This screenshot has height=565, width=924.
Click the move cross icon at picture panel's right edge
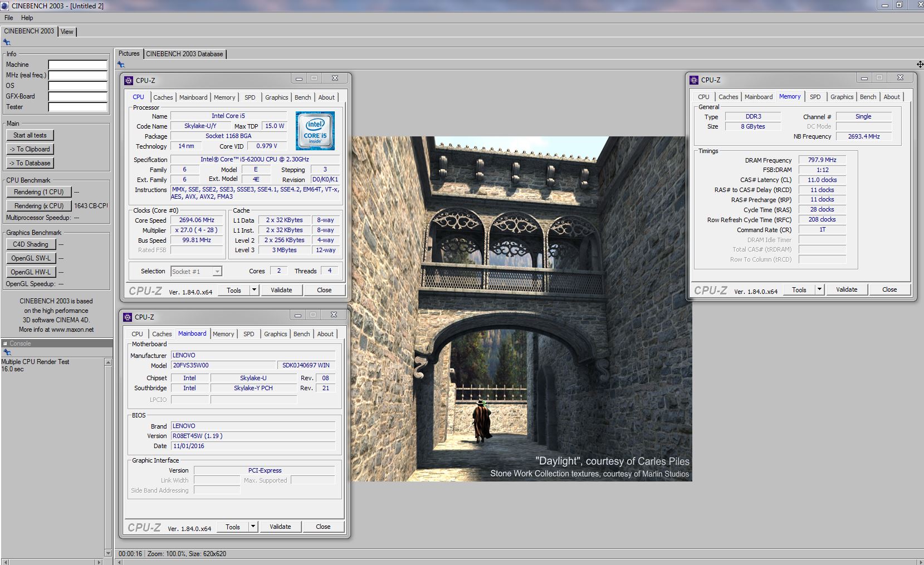pyautogui.click(x=920, y=65)
